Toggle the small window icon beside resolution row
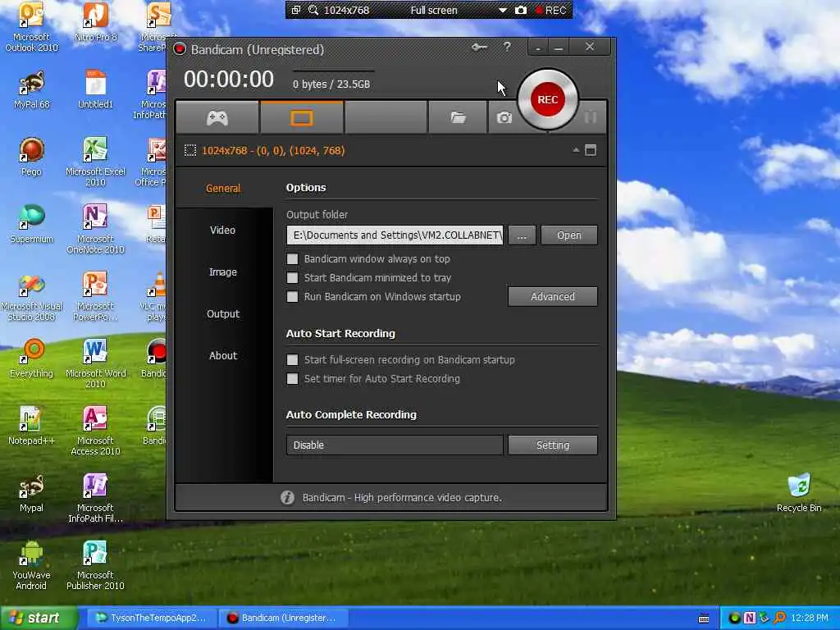This screenshot has height=630, width=840. (x=591, y=150)
